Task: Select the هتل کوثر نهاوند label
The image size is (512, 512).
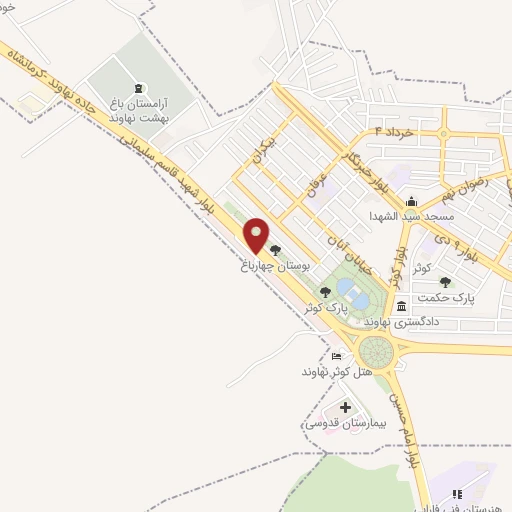Action: click(x=337, y=372)
